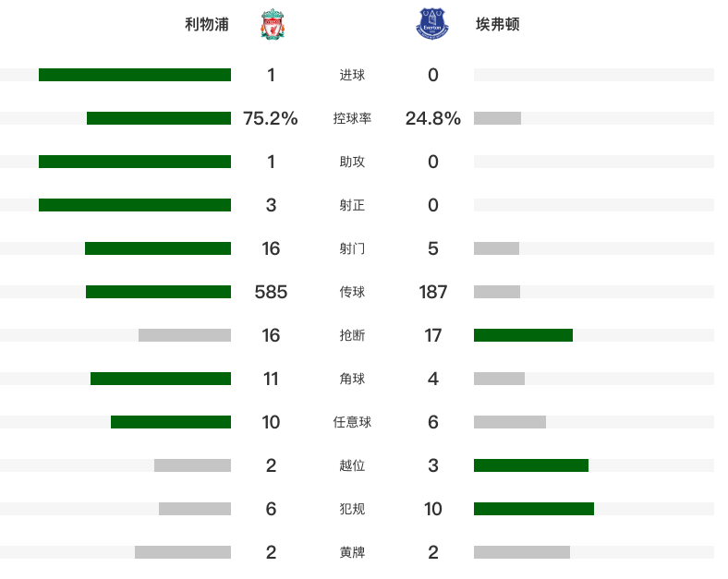This screenshot has height=579, width=728.
Task: Click the Everton club crest icon
Action: [432, 23]
